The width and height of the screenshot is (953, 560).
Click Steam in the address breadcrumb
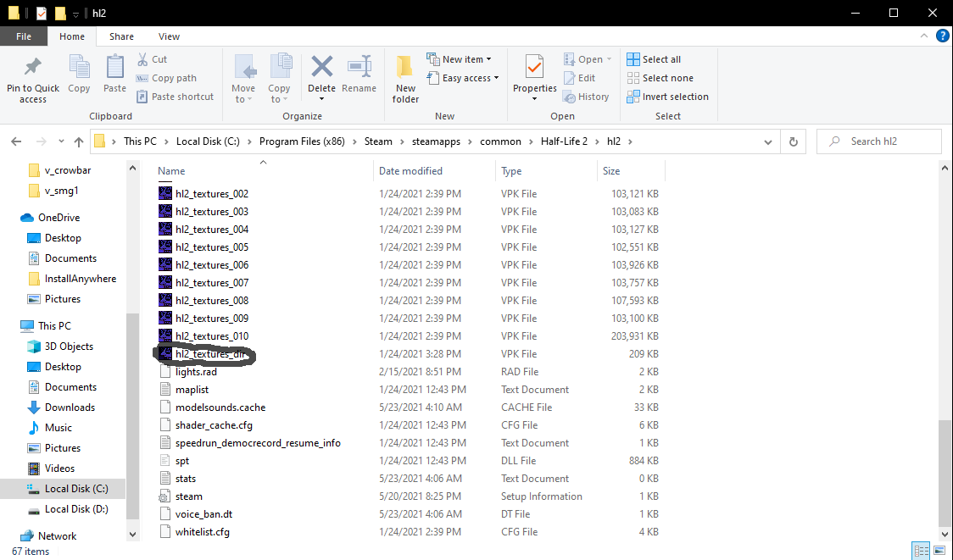coord(378,141)
